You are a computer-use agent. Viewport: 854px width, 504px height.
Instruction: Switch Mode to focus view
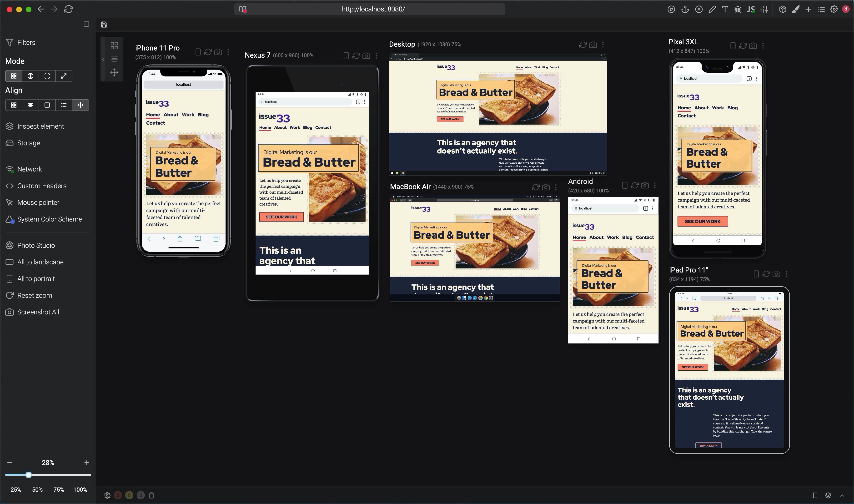click(x=30, y=76)
